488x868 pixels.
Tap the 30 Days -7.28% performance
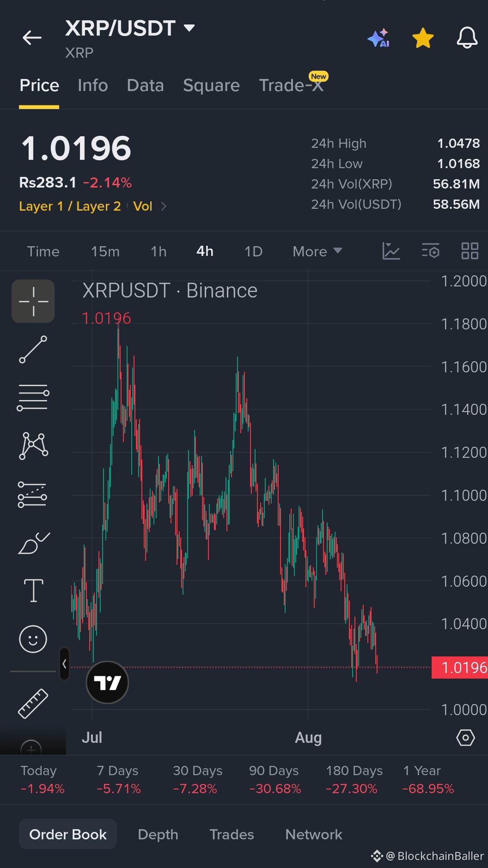pyautogui.click(x=197, y=779)
